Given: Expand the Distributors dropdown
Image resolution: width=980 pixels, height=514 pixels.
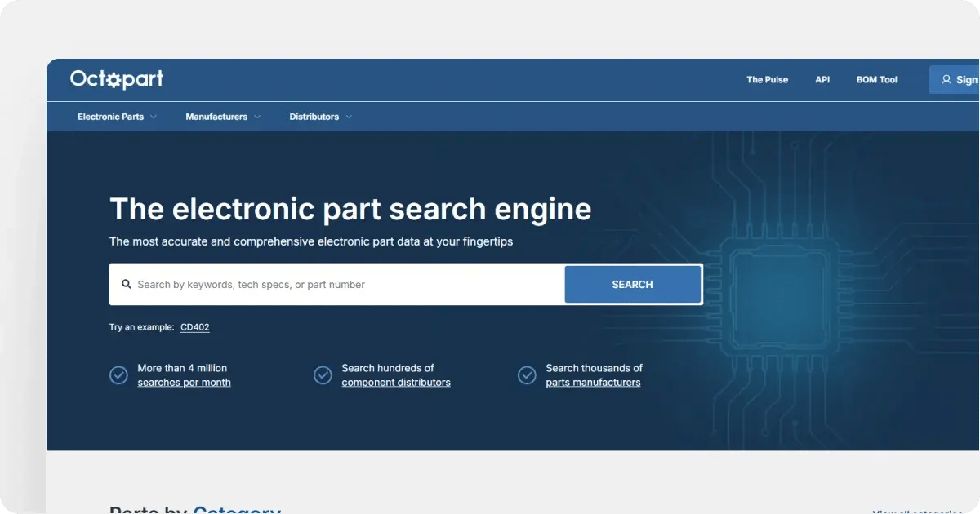Looking at the screenshot, I should [x=319, y=116].
